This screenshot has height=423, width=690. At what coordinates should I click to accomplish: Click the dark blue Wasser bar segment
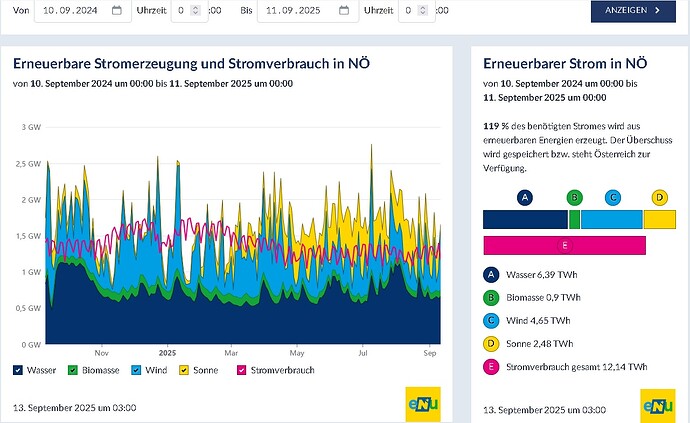click(525, 220)
